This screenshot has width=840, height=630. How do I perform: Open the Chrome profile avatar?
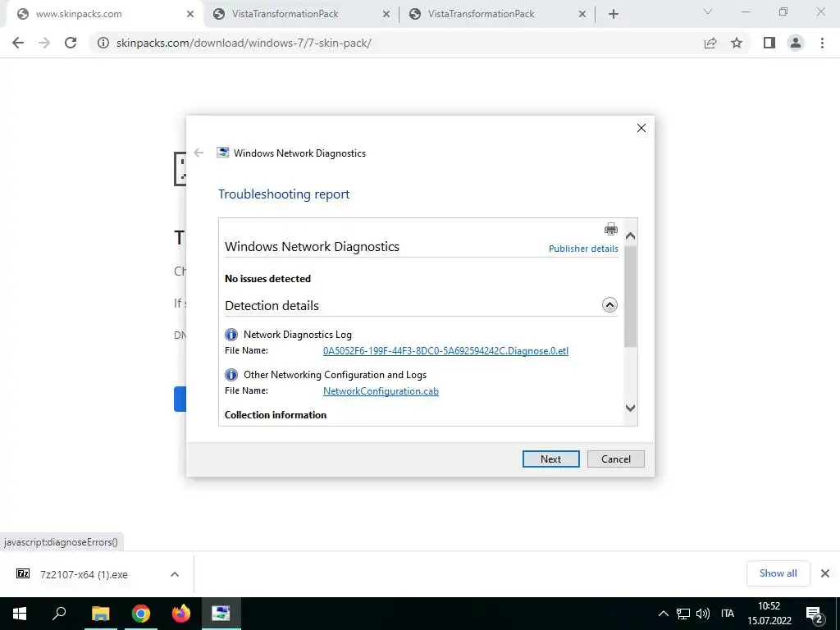(x=796, y=43)
